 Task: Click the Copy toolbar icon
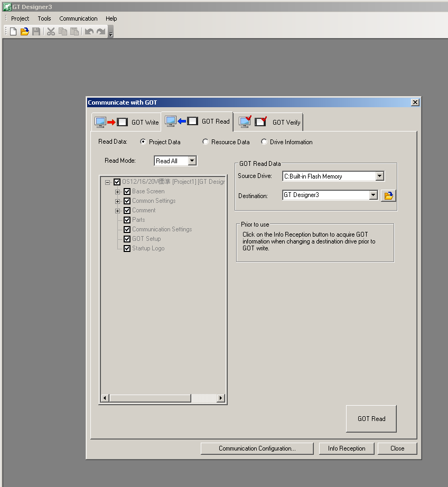(x=62, y=31)
